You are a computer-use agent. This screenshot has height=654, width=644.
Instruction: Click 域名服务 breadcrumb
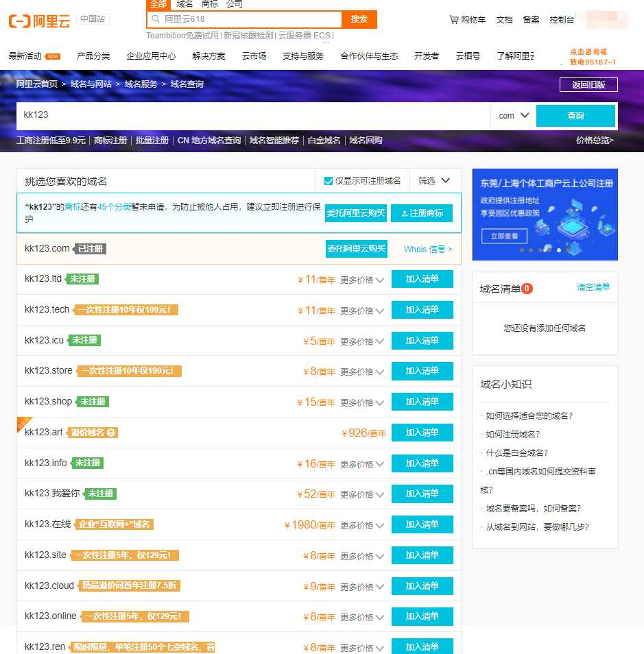pos(141,84)
